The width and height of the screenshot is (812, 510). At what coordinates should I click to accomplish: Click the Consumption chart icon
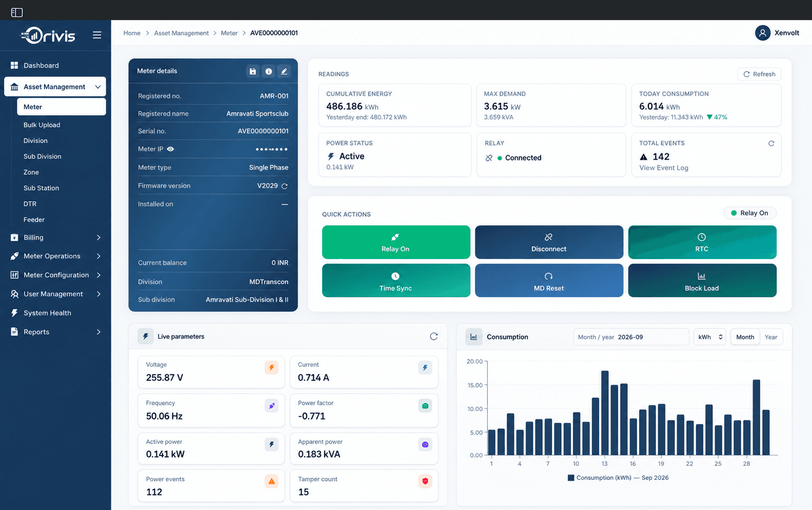(473, 337)
